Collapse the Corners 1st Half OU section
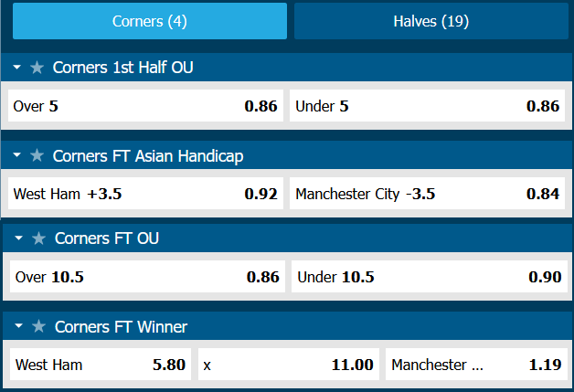 (17, 68)
